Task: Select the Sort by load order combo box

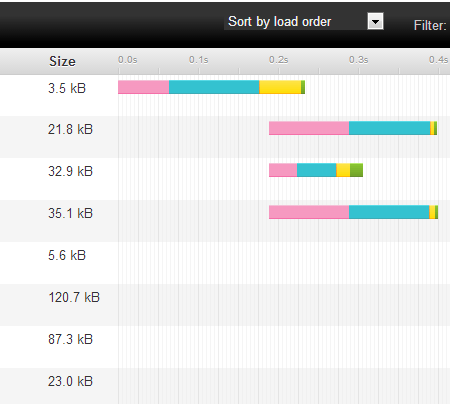Action: [x=304, y=22]
